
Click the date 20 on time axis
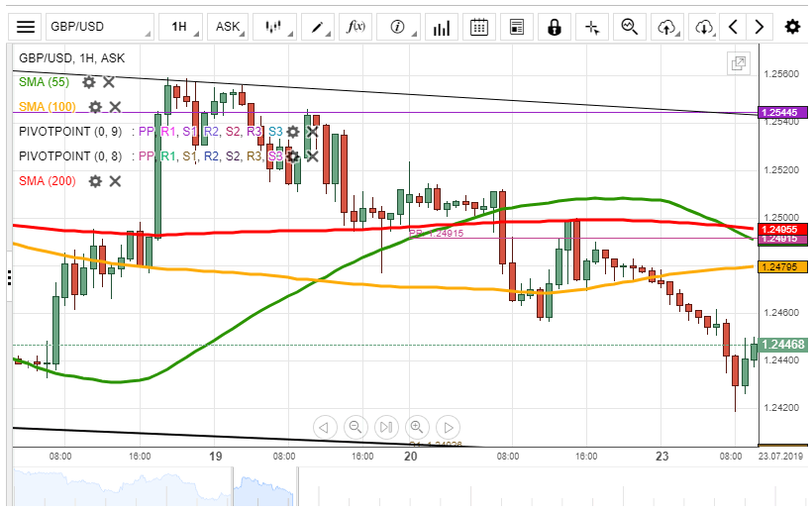411,457
